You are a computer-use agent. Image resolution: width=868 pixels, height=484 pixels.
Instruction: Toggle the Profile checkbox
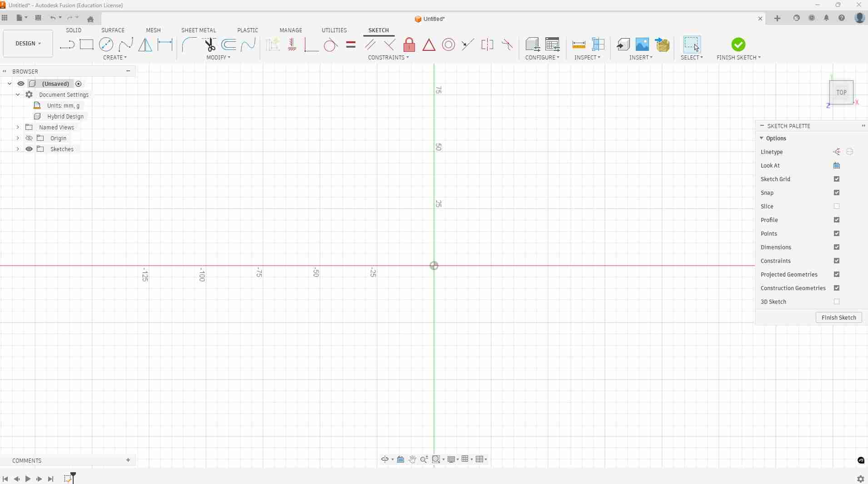(x=837, y=220)
